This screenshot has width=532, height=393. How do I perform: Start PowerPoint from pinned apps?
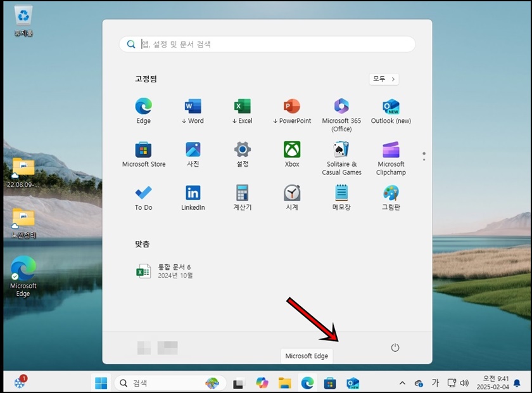point(292,111)
